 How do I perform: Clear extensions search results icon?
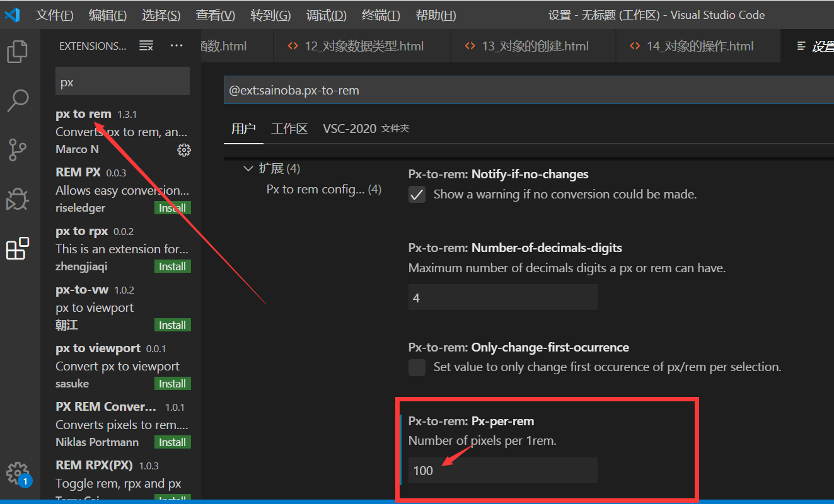(146, 45)
